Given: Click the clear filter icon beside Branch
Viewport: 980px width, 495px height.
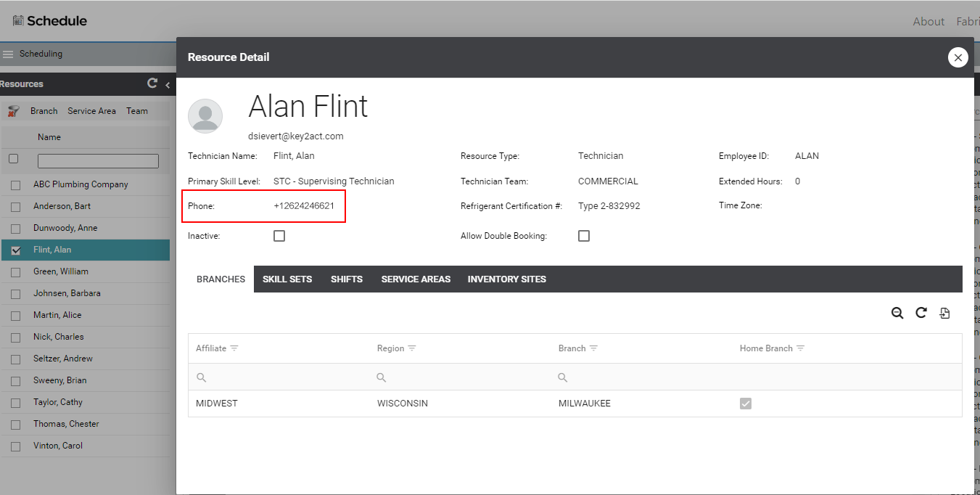Looking at the screenshot, I should tap(13, 111).
